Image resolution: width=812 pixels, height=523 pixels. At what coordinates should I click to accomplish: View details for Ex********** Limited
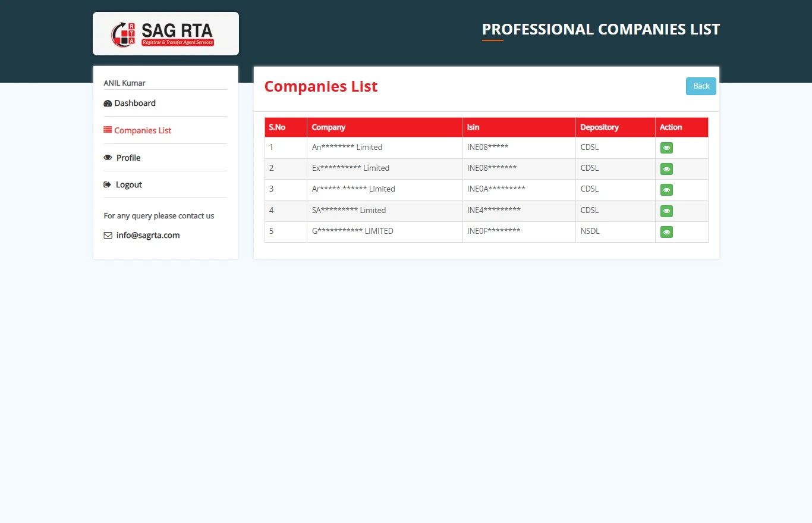click(x=666, y=169)
